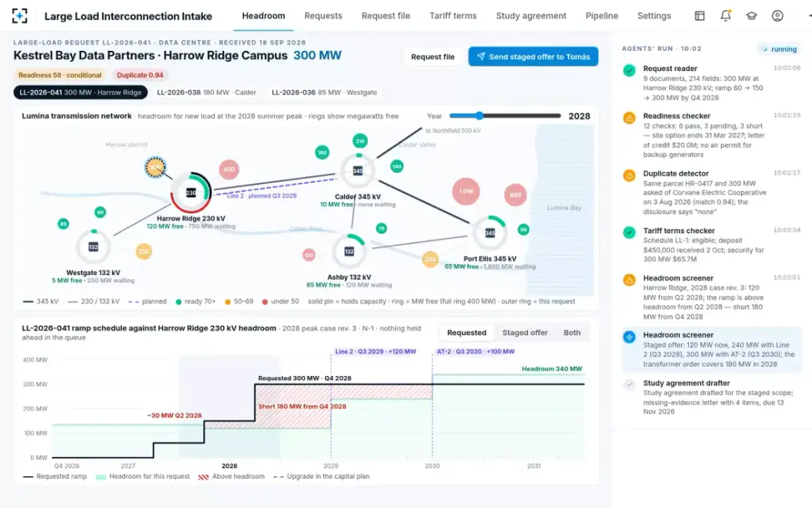
Task: Open the user account icon
Action: (777, 16)
